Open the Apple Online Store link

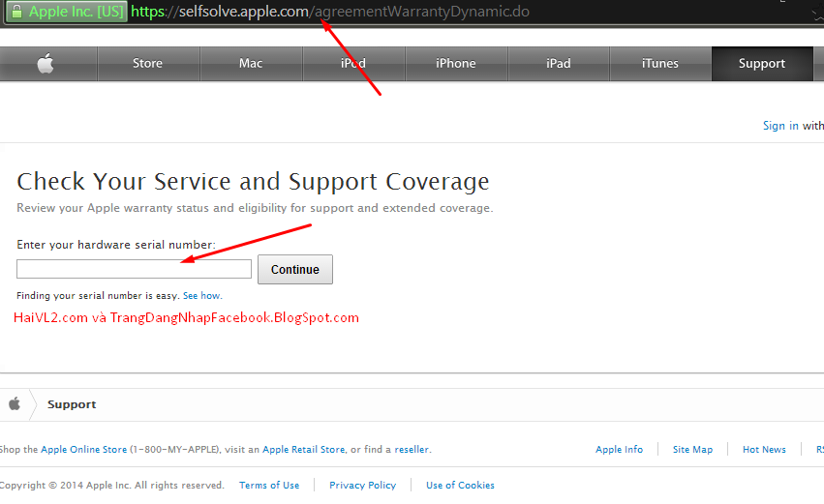tap(84, 450)
